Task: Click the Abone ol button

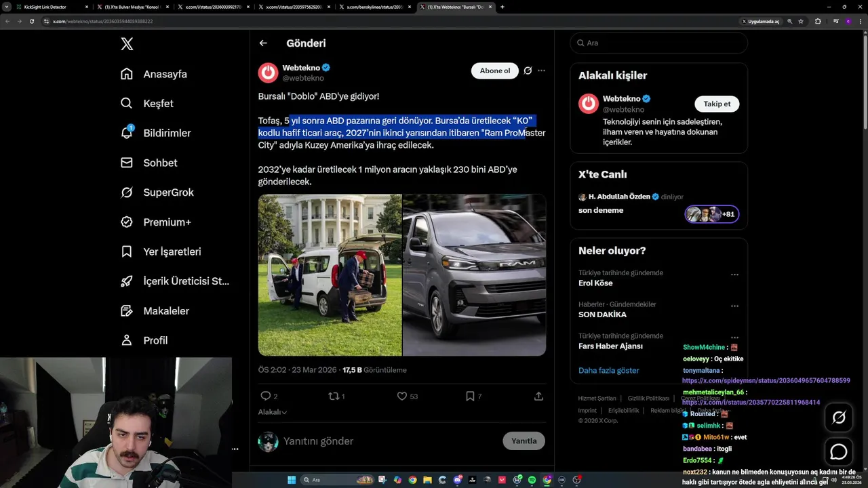Action: coord(495,70)
